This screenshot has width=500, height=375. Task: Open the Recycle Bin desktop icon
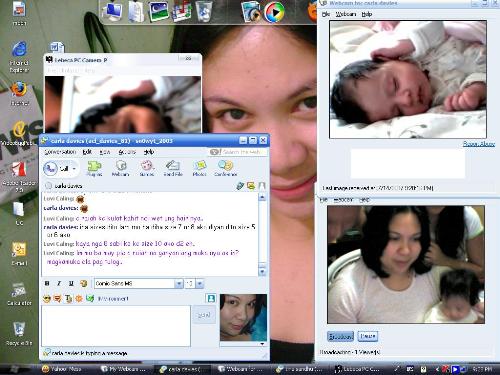19,333
